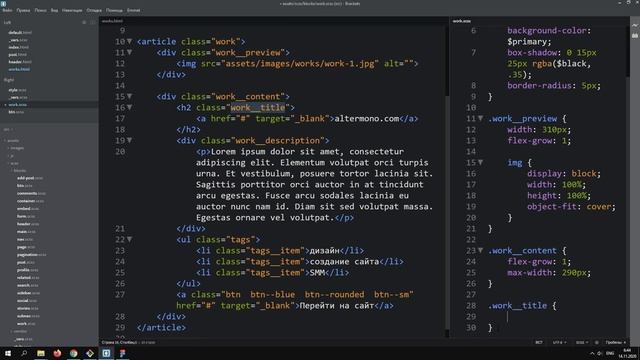Open File Explorer from the taskbar
640x360 pixels.
(41, 353)
